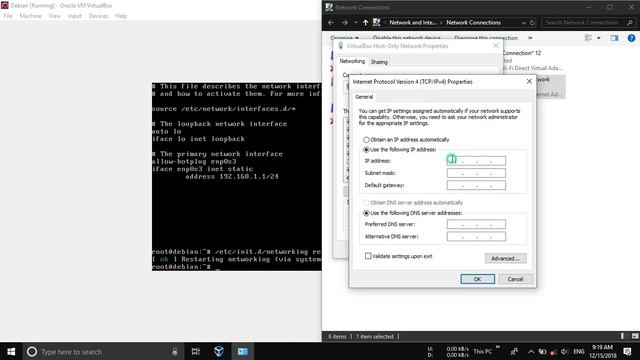Open Network Connections taskbar button
Screen dimensions: 640x360
point(242,351)
